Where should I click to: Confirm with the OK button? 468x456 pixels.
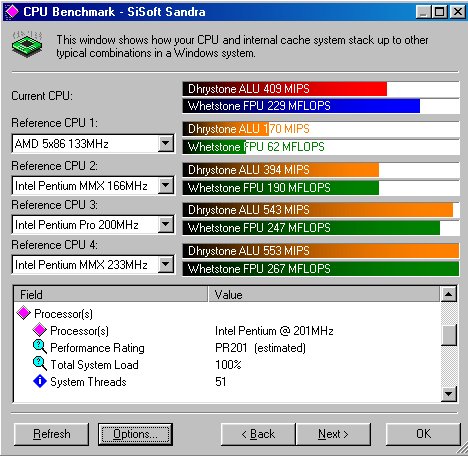click(423, 434)
